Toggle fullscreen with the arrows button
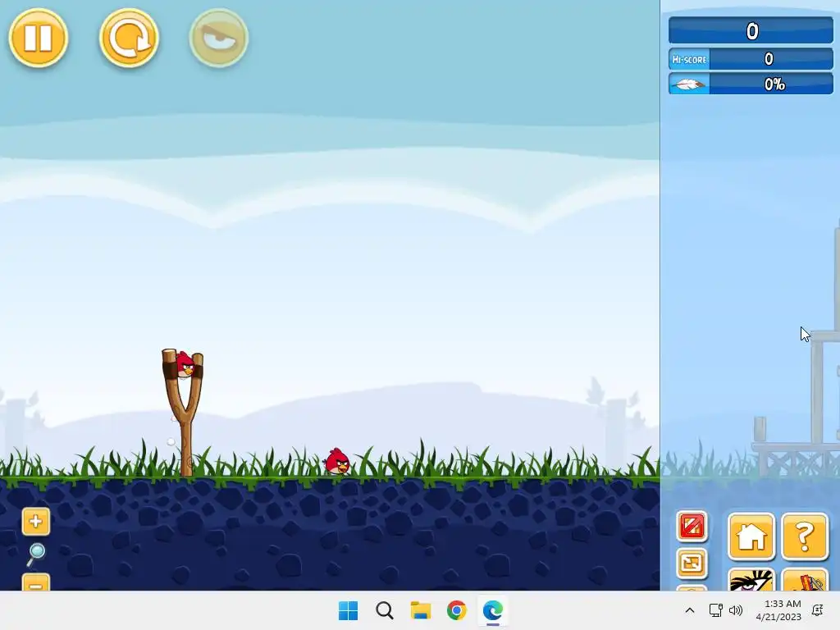The height and width of the screenshot is (630, 840). [x=692, y=563]
